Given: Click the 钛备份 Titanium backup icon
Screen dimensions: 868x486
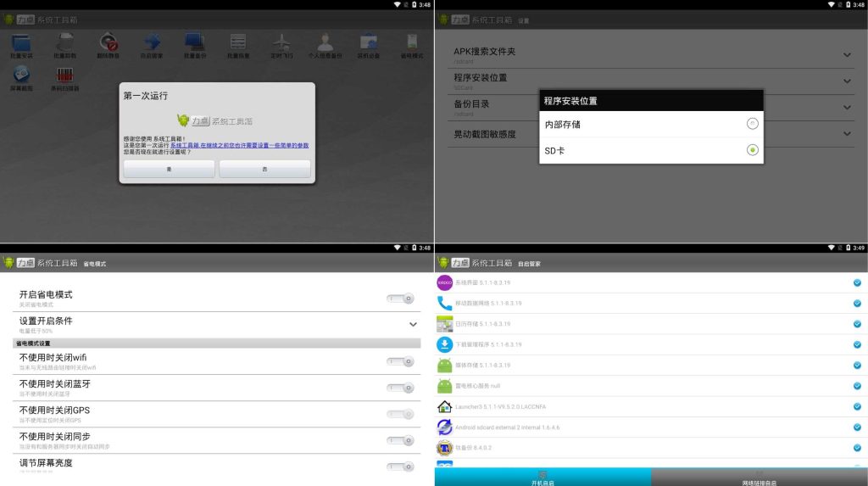Looking at the screenshot, I should (x=444, y=448).
